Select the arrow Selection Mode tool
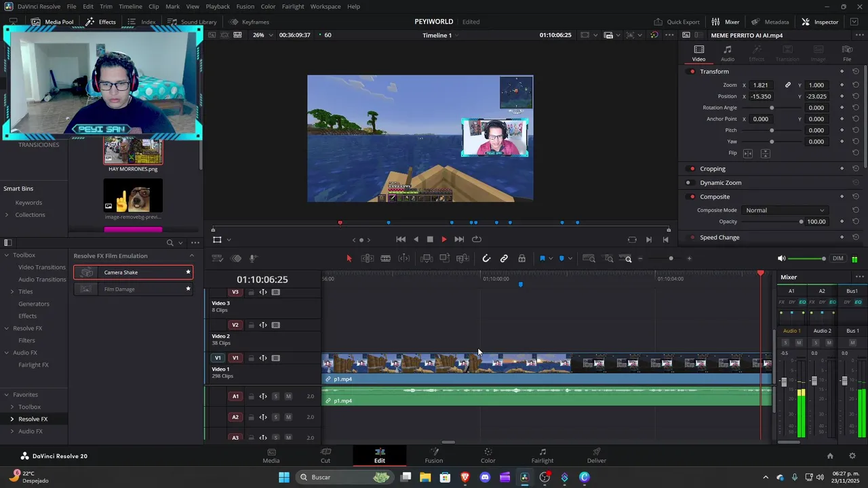868x488 pixels. pos(349,258)
